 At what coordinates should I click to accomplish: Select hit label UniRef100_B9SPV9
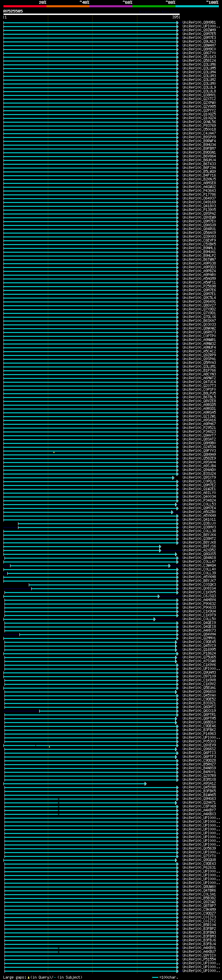[x=199, y=137]
